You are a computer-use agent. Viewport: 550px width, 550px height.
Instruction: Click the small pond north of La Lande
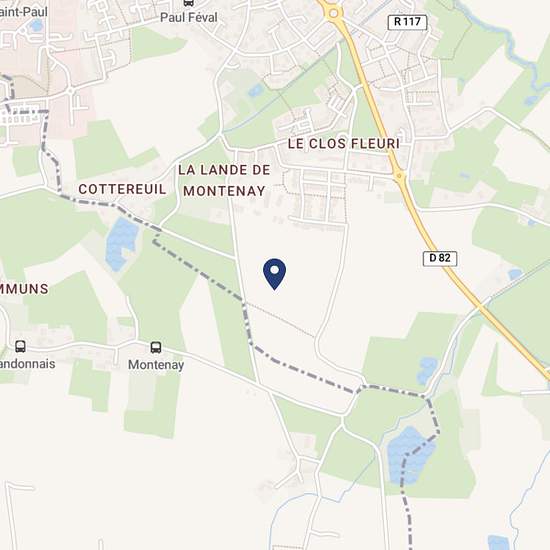[256, 90]
